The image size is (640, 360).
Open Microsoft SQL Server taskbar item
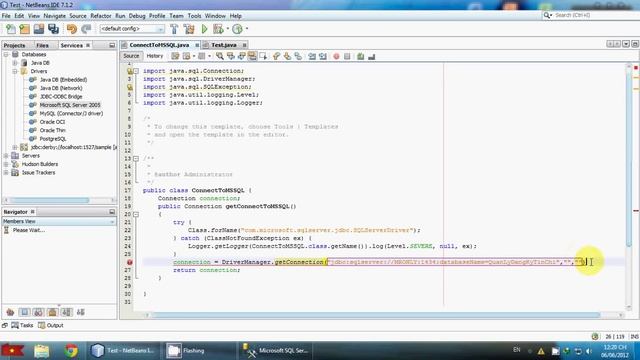(276, 351)
